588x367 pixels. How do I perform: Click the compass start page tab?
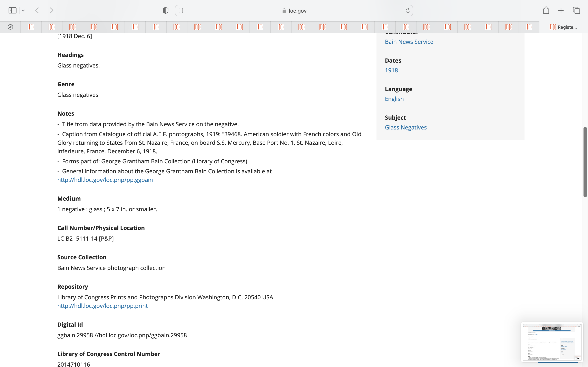[10, 27]
